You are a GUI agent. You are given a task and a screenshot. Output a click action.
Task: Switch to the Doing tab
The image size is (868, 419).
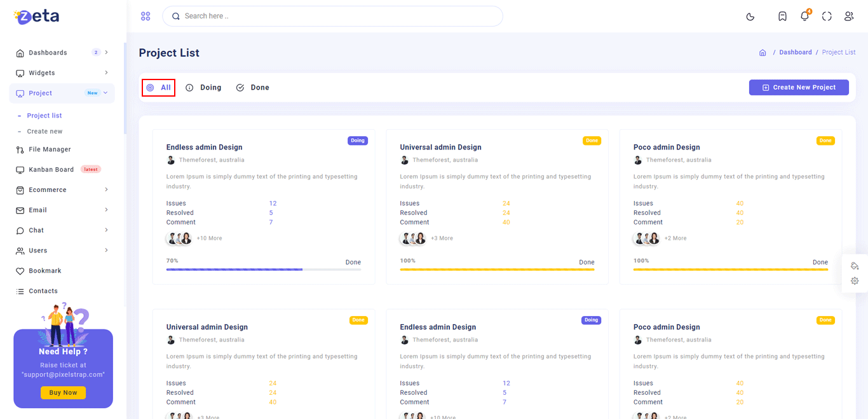tap(203, 88)
